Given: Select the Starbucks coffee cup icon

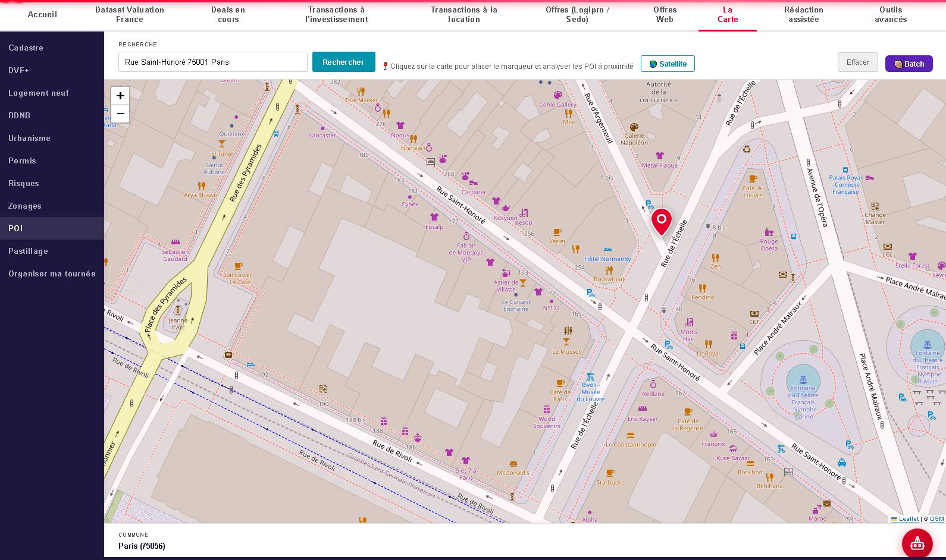Looking at the screenshot, I should 610,473.
